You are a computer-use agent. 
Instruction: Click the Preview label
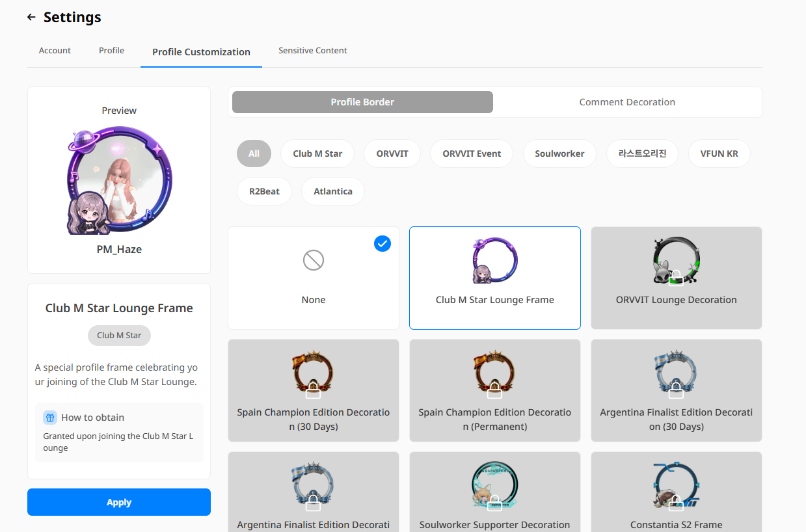[x=119, y=111]
